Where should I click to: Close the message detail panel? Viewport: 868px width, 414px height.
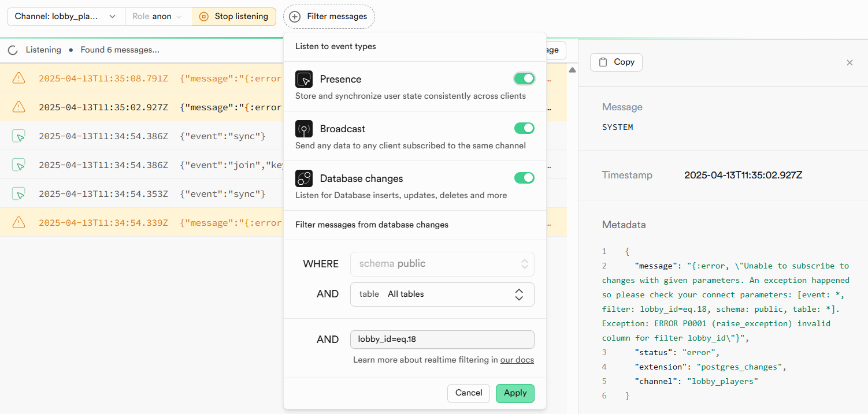tap(850, 62)
